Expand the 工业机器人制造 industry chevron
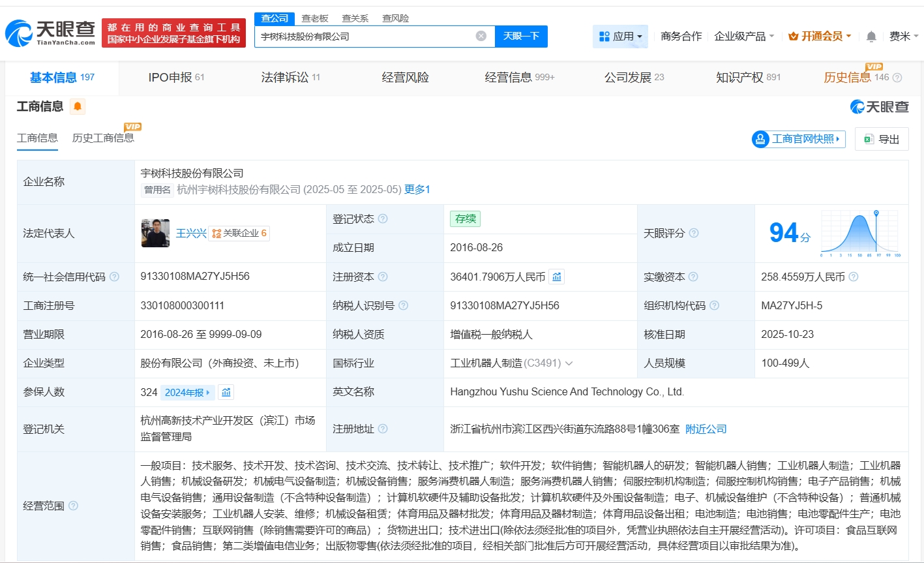 569,363
